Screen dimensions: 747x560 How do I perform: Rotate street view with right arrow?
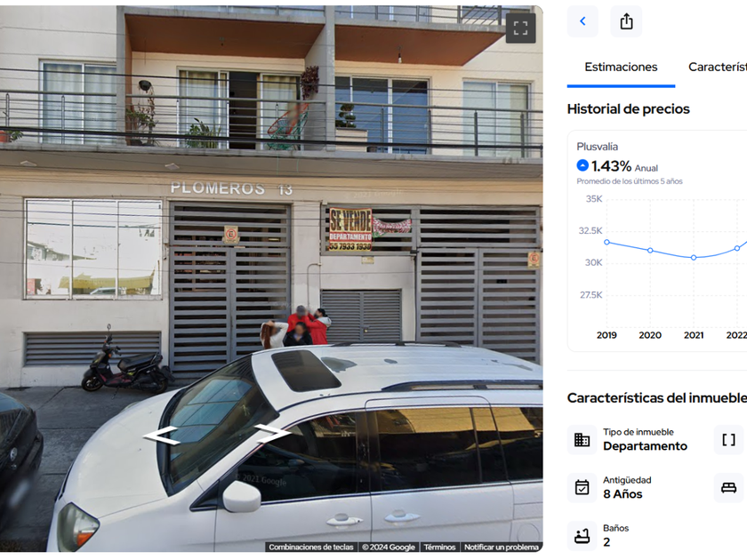tap(272, 433)
